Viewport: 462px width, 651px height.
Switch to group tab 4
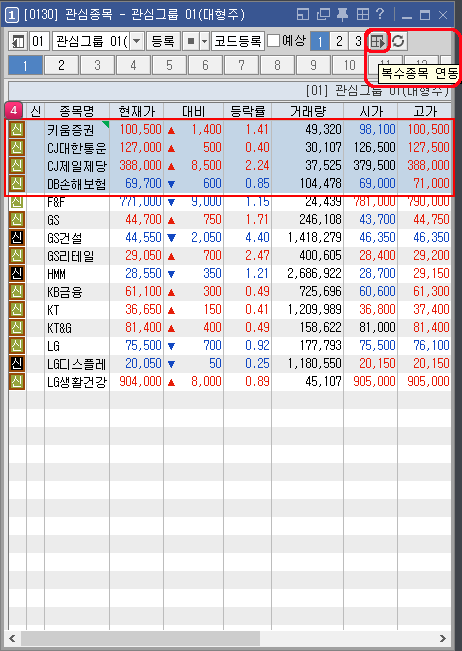click(133, 65)
